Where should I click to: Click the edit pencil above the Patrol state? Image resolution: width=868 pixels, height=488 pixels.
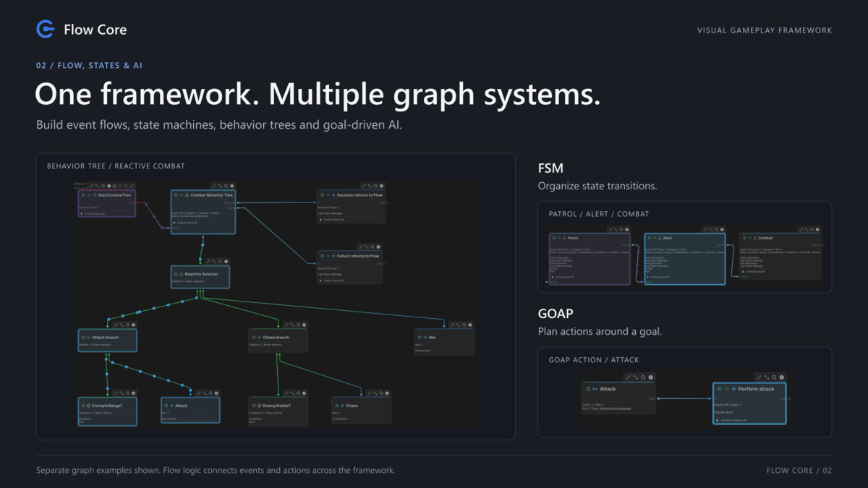pyautogui.click(x=610, y=229)
